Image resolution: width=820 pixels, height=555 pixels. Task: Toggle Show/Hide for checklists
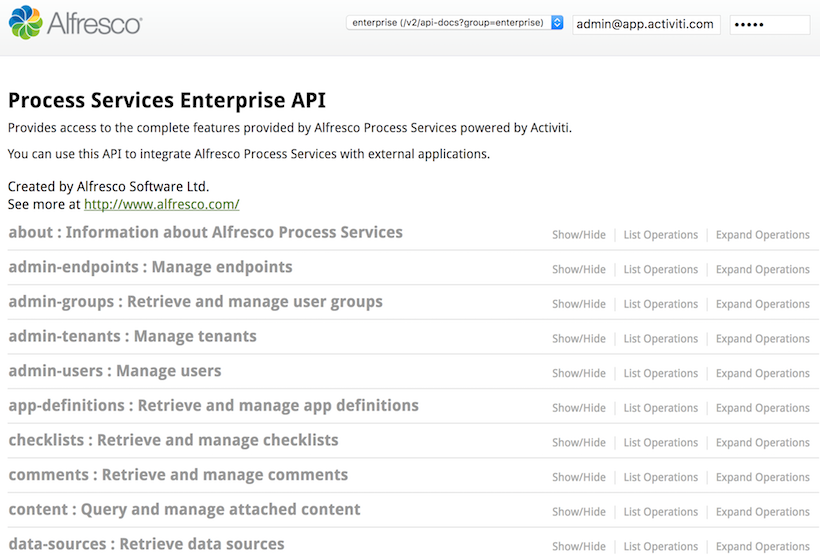579,443
